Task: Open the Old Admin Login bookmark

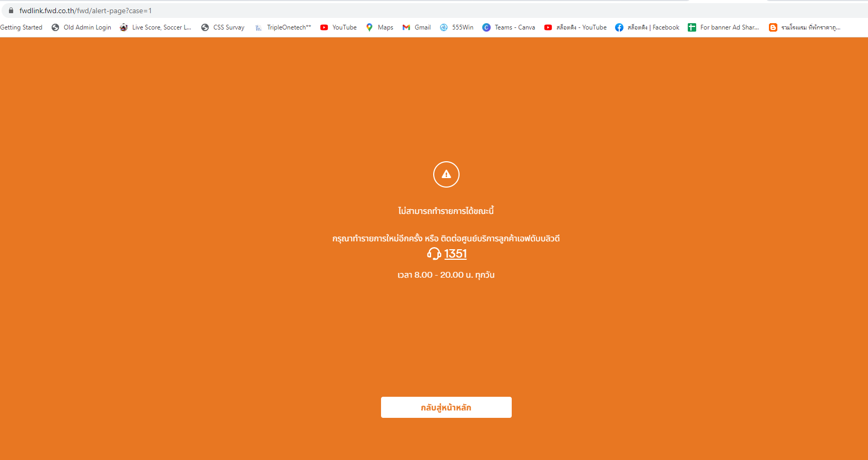Action: [x=81, y=27]
